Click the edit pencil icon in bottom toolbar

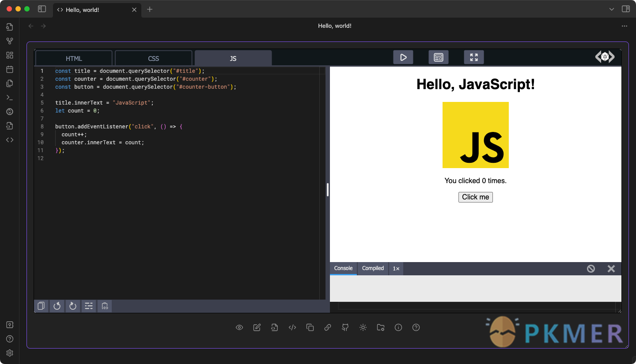coord(257,327)
